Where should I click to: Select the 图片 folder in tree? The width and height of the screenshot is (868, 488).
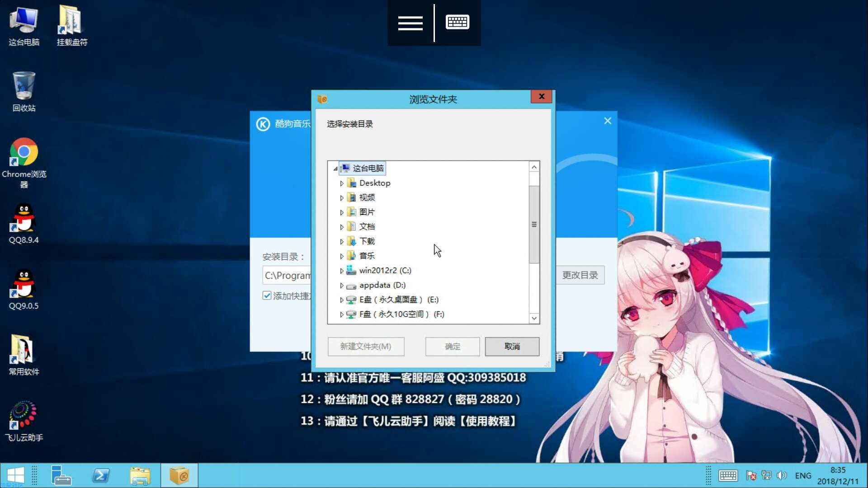[x=361, y=212]
